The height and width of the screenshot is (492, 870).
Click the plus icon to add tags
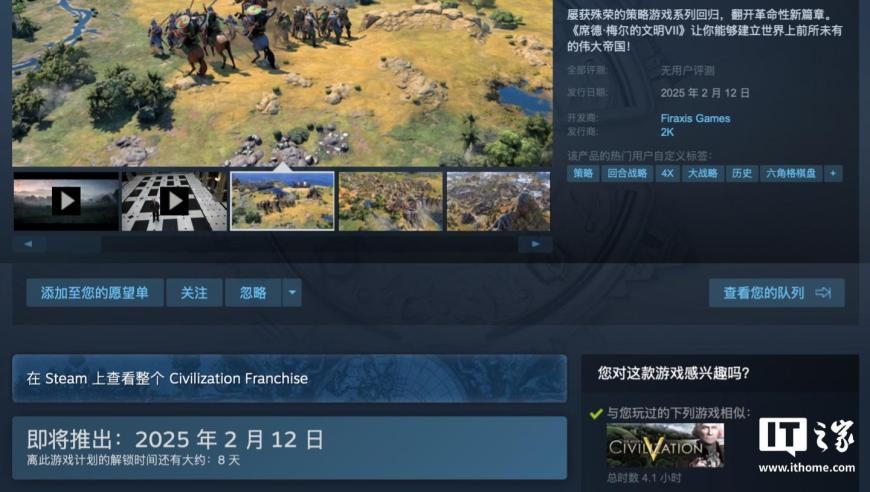[x=833, y=174]
